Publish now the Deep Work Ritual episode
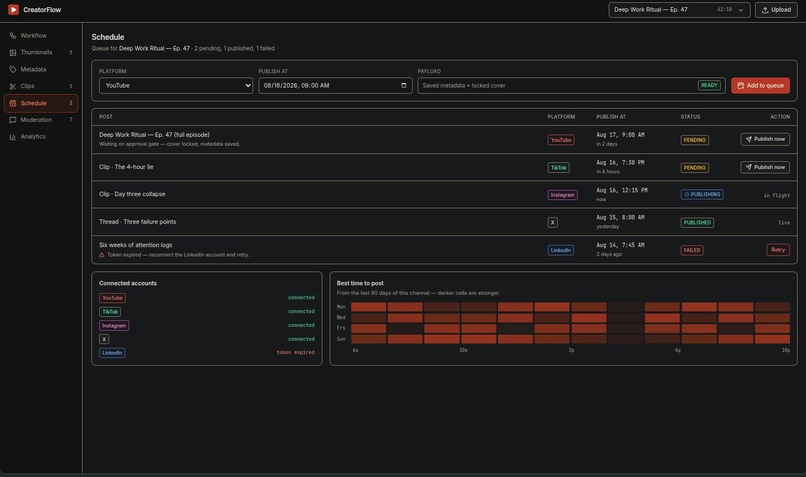806x477 pixels. tap(765, 139)
